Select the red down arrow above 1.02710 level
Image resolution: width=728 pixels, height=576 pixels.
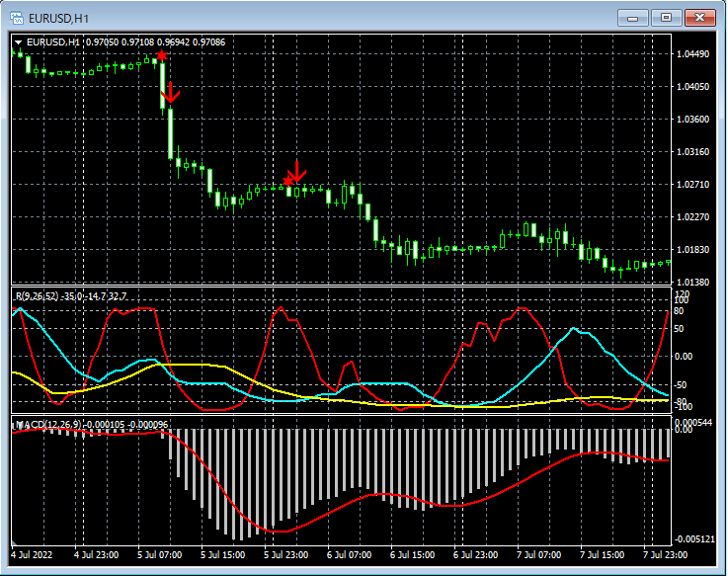297,171
